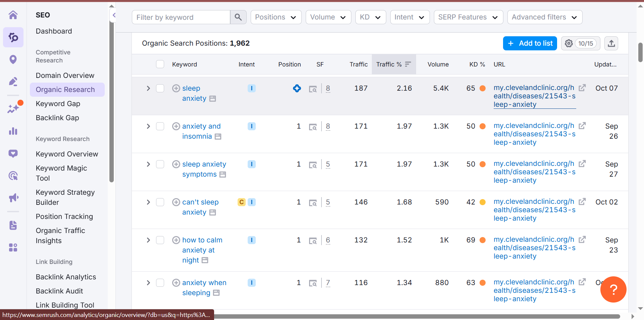Click the plus icon beside can't sleep anxiety

tap(176, 202)
